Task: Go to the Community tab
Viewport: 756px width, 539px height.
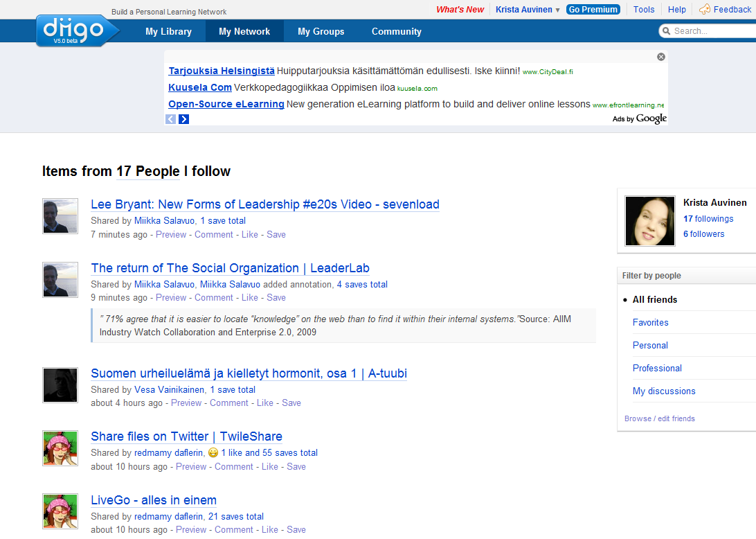Action: (396, 31)
